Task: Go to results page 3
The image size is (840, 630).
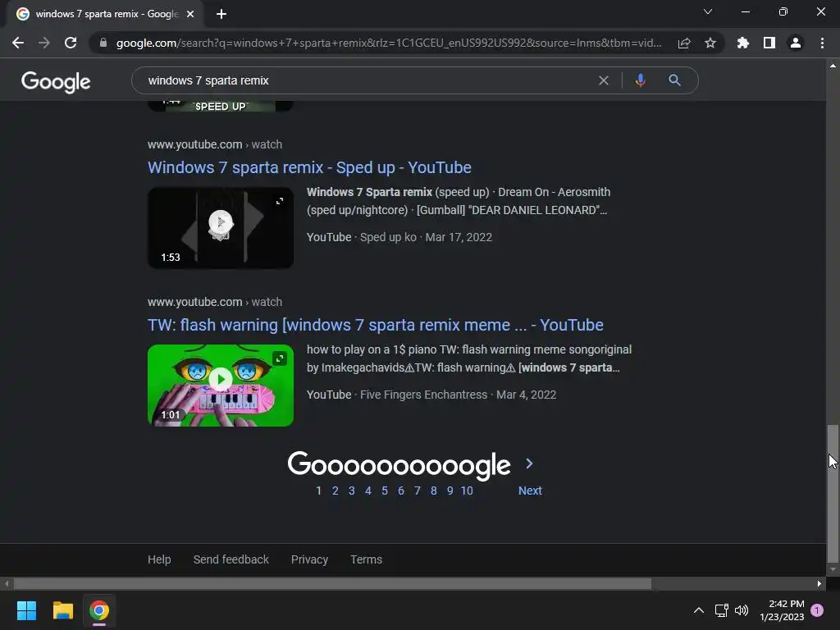Action: click(x=351, y=491)
